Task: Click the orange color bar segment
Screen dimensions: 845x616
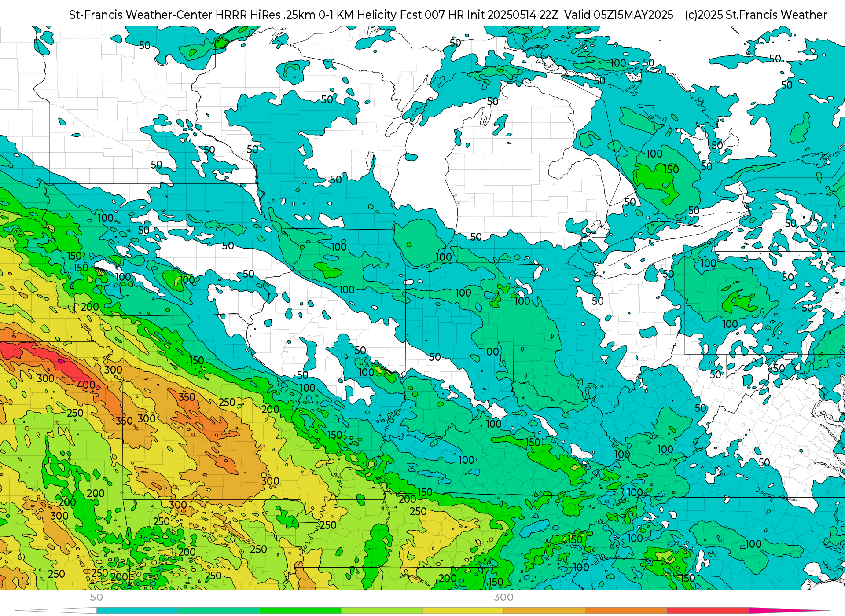Action: click(x=626, y=611)
